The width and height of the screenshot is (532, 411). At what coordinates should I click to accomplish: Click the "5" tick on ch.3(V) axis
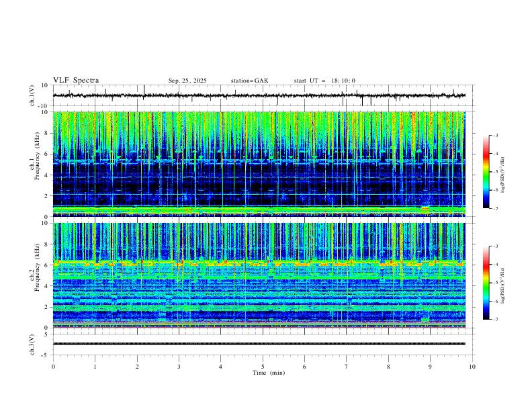tap(46, 334)
